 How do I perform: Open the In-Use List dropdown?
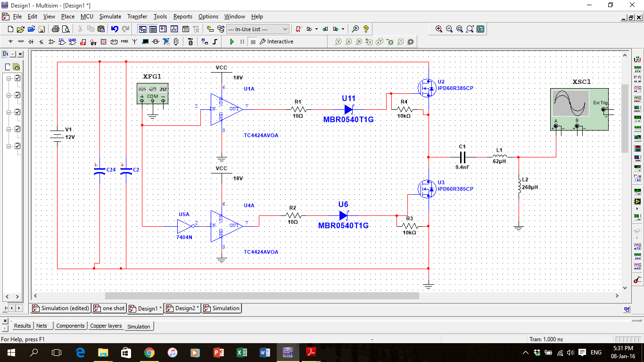(x=257, y=29)
